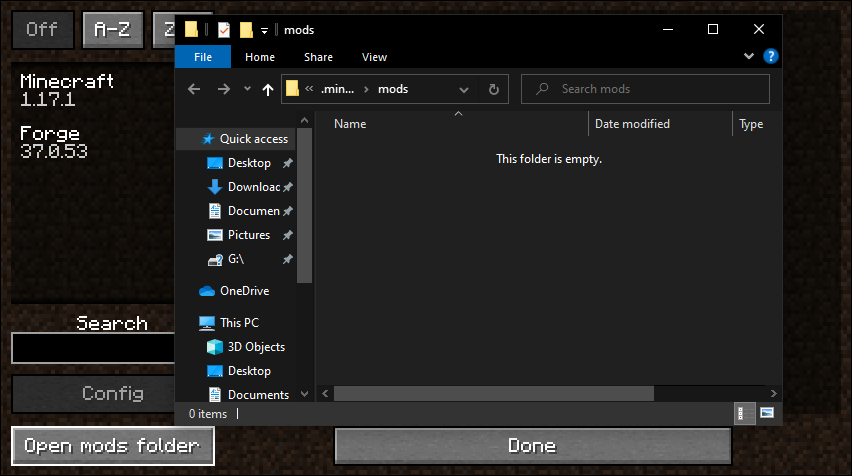852x476 pixels.
Task: Maximize the mods Explorer window
Action: pyautogui.click(x=713, y=29)
